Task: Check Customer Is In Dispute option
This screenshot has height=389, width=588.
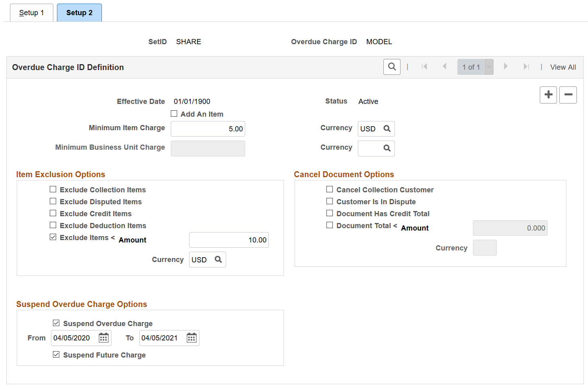Action: (x=330, y=201)
